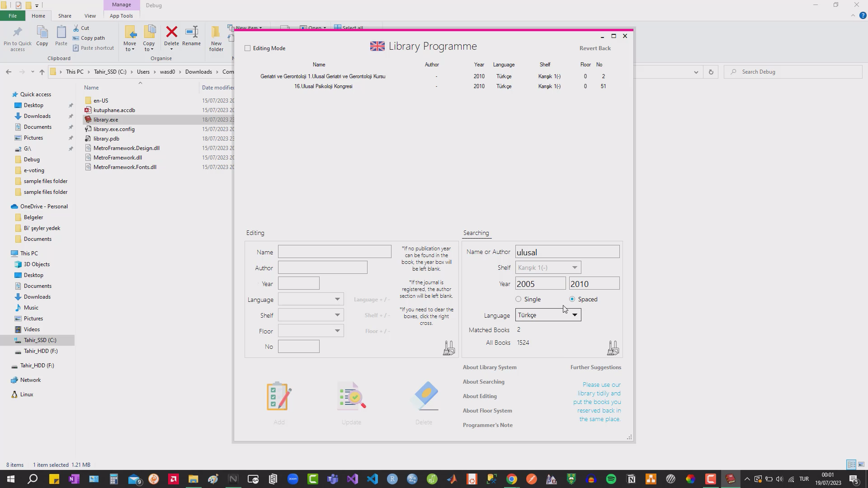
Task: Click the Update checklist magnifier icon
Action: click(351, 396)
